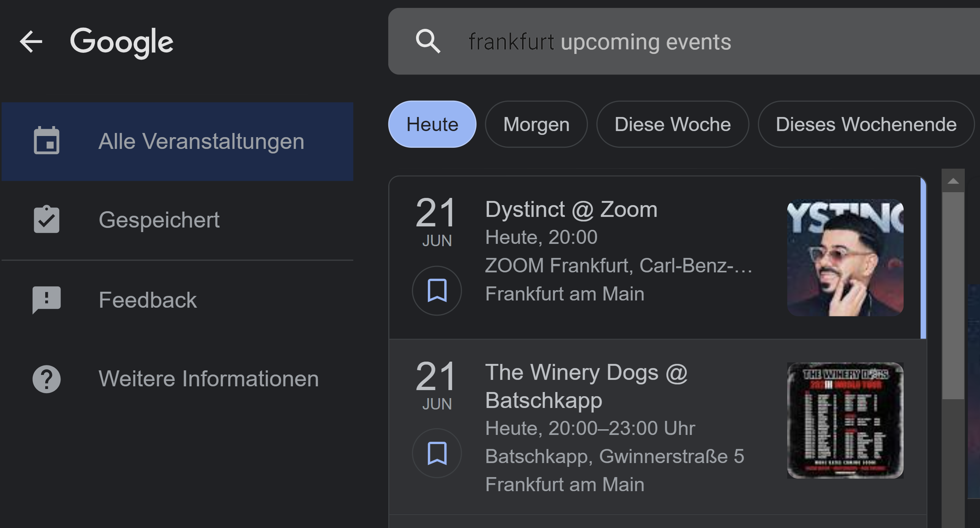Click the question mark help icon
This screenshot has height=528, width=980.
coord(46,379)
